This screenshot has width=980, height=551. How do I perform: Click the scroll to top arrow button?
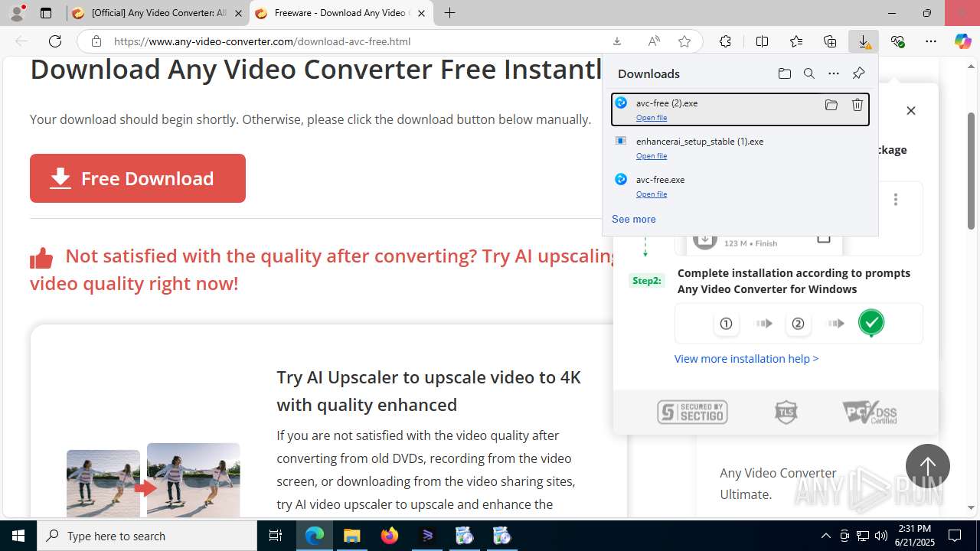(928, 466)
